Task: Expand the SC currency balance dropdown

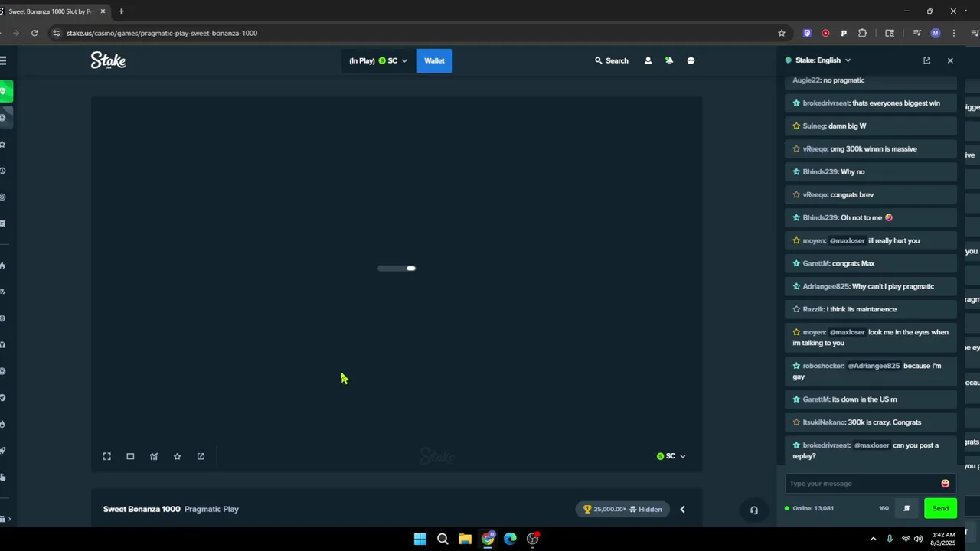Action: pos(378,60)
